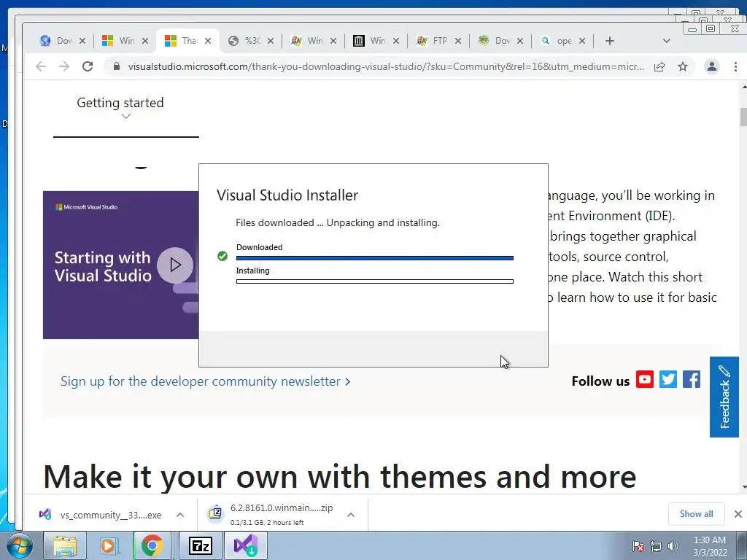
Task: Open the clock showing 1:30 AM
Action: [710, 546]
